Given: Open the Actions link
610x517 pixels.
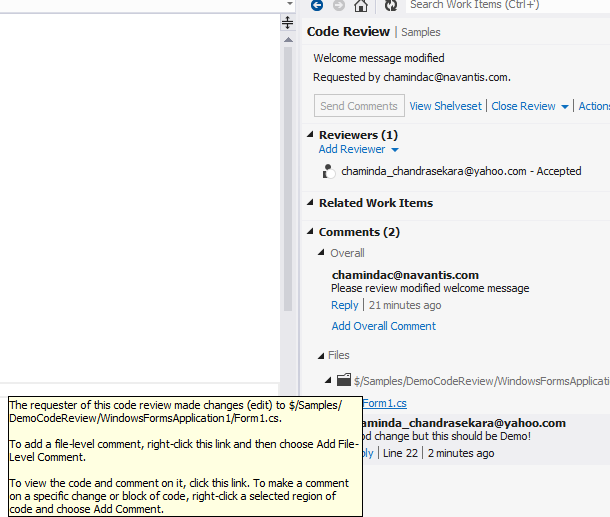Looking at the screenshot, I should coord(594,106).
